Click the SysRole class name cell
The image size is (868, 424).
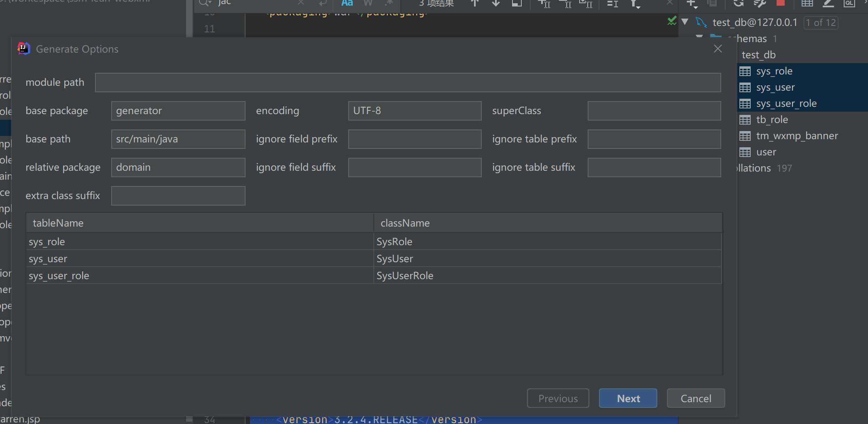click(x=548, y=242)
